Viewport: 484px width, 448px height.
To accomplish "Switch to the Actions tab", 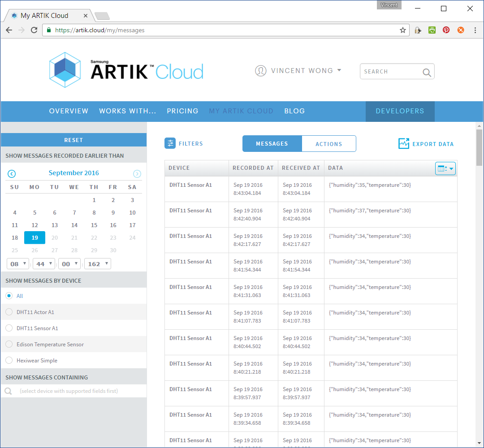I will 328,143.
